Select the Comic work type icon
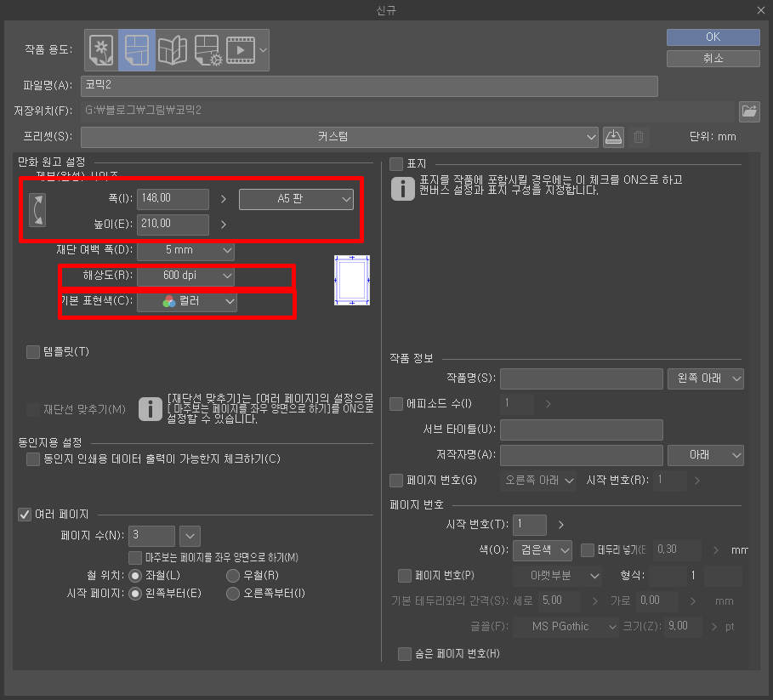The width and height of the screenshot is (773, 700). (137, 50)
